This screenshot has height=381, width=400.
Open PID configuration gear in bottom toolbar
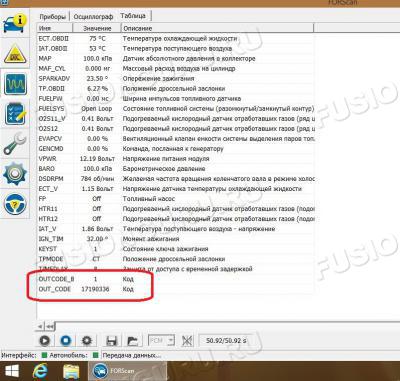(x=87, y=340)
